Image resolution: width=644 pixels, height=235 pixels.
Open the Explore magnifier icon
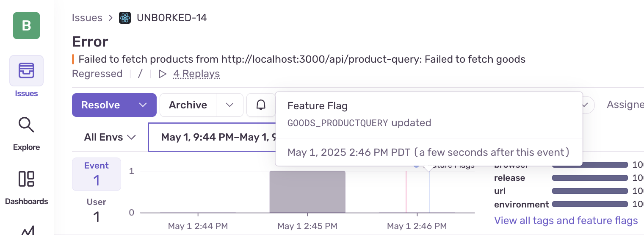coord(26,125)
